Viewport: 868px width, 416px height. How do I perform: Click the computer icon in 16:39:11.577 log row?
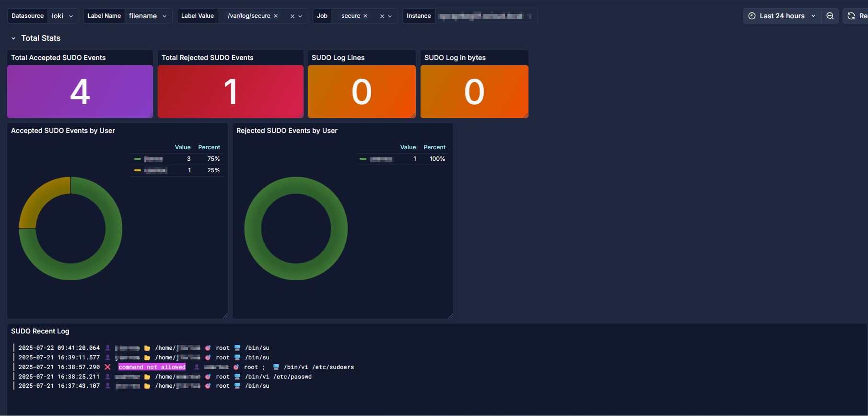tap(237, 357)
